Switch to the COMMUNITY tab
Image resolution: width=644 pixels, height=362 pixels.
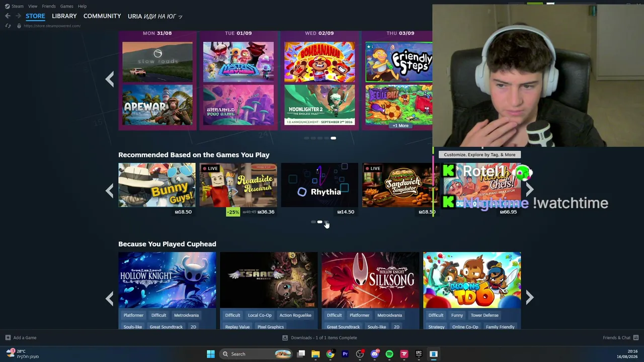pos(102,16)
